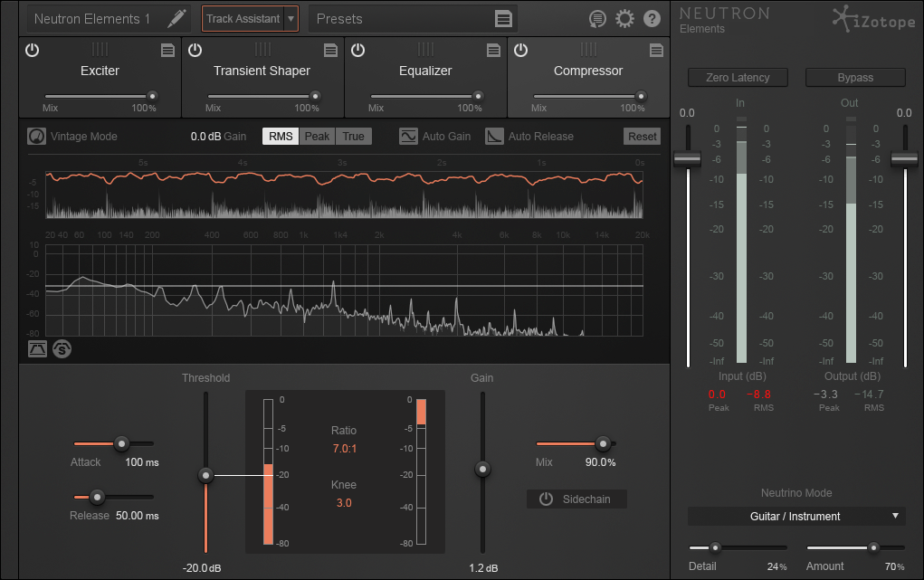This screenshot has height=580, width=924.
Task: Click the help question mark icon
Action: point(652,19)
